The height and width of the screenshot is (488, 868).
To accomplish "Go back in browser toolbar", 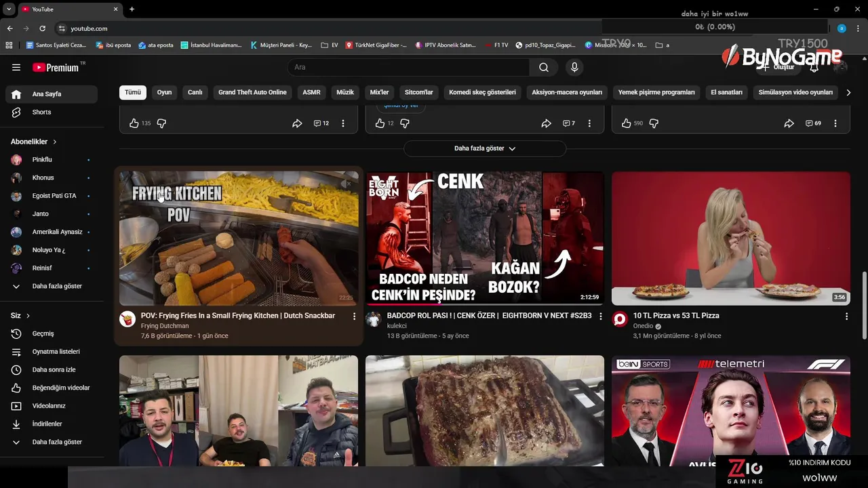I will tap(9, 28).
